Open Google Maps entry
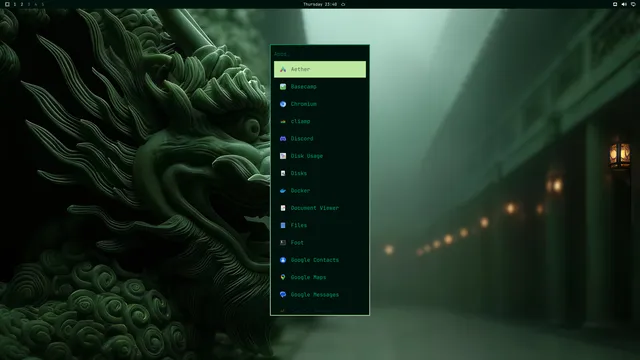 (x=320, y=277)
